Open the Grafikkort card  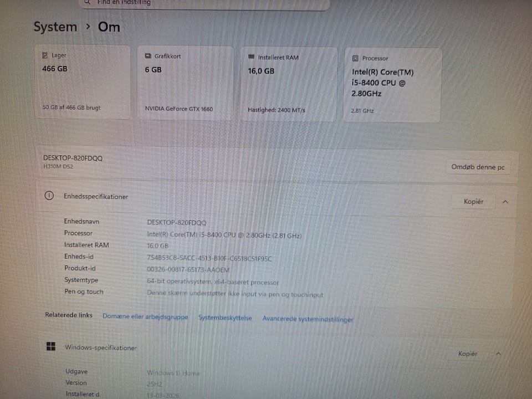pyautogui.click(x=186, y=83)
